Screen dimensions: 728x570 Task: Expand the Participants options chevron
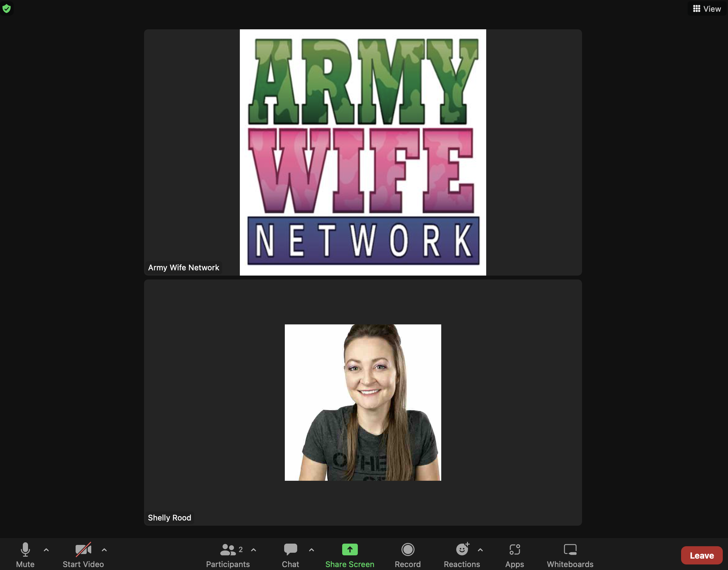click(254, 550)
